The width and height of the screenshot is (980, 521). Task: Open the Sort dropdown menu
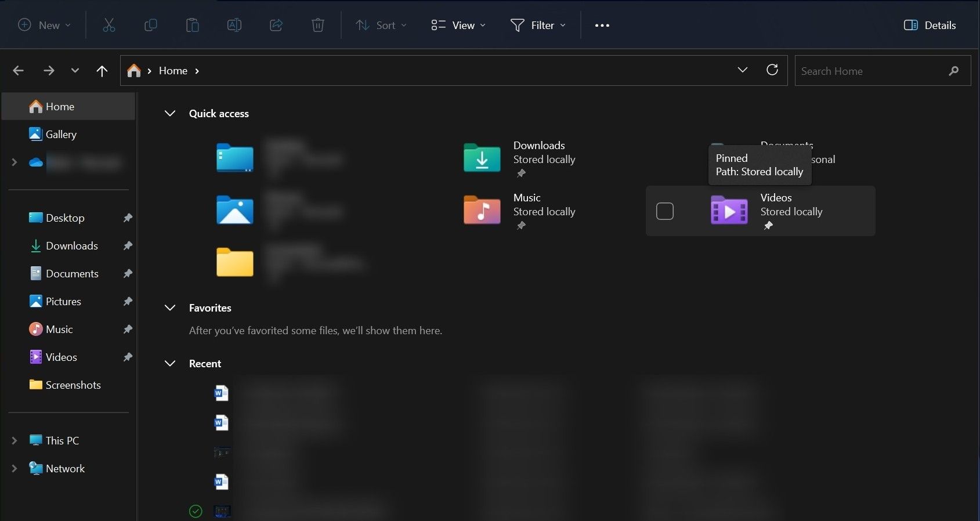[x=381, y=25]
